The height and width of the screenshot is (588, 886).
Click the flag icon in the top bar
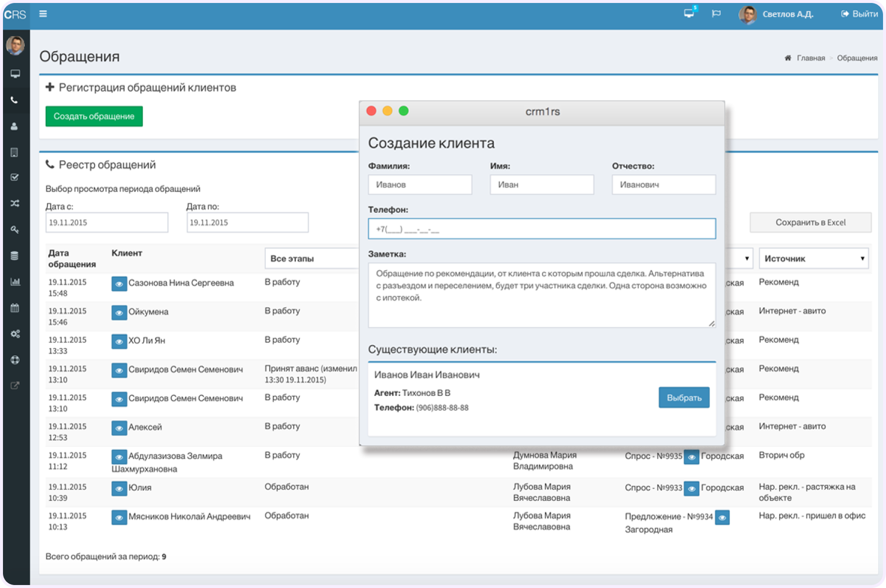pos(716,14)
